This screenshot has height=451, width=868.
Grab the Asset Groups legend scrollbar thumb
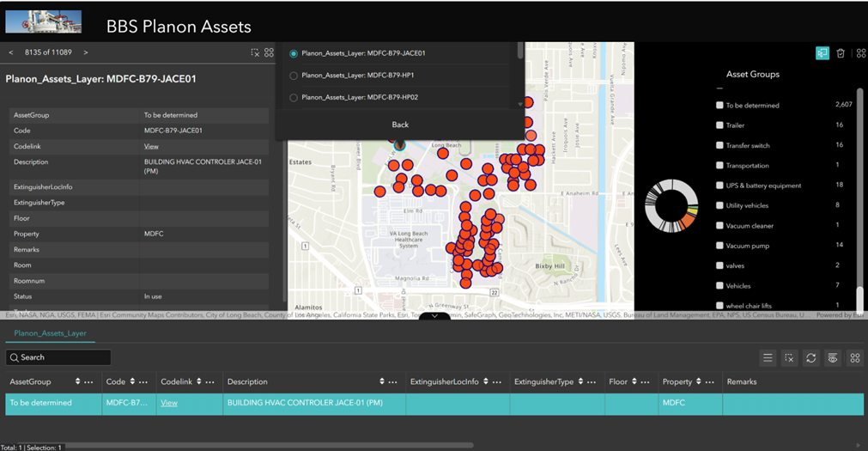tap(859, 299)
